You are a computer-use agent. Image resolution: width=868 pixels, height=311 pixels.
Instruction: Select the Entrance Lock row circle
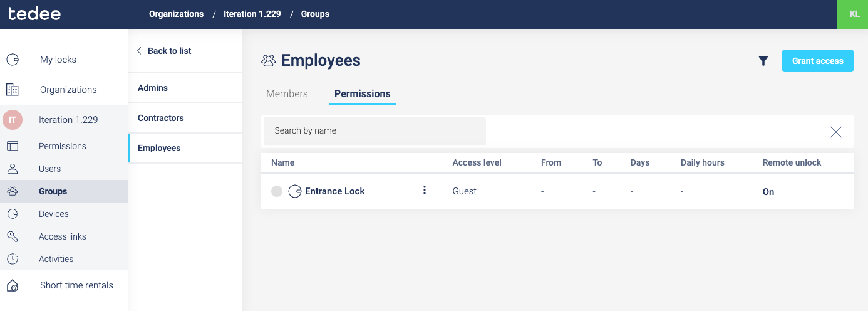(x=277, y=191)
